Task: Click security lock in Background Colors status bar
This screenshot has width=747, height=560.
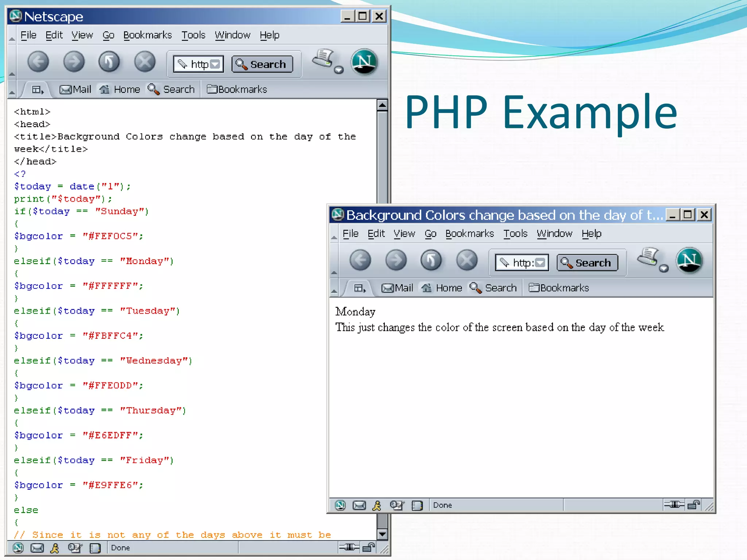Action: tap(693, 505)
